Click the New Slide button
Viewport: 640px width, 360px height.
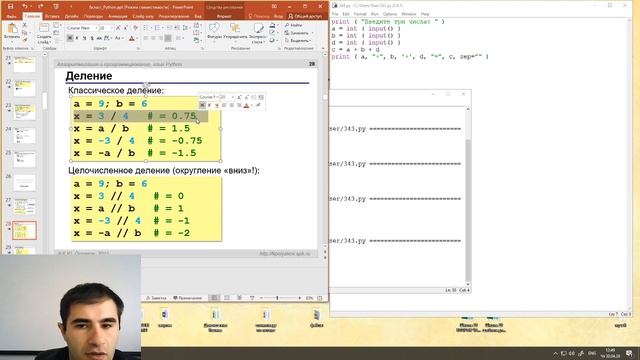(x=44, y=33)
